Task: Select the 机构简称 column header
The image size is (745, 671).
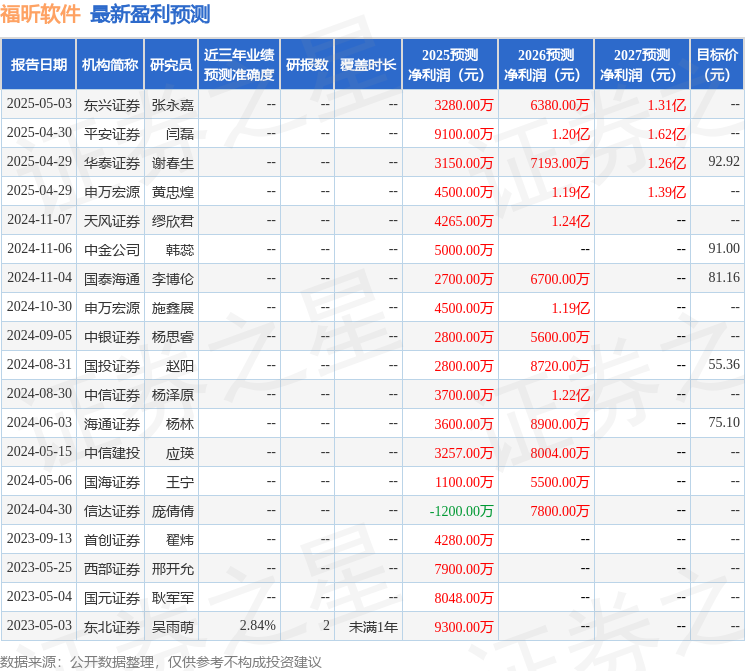Action: (110, 65)
